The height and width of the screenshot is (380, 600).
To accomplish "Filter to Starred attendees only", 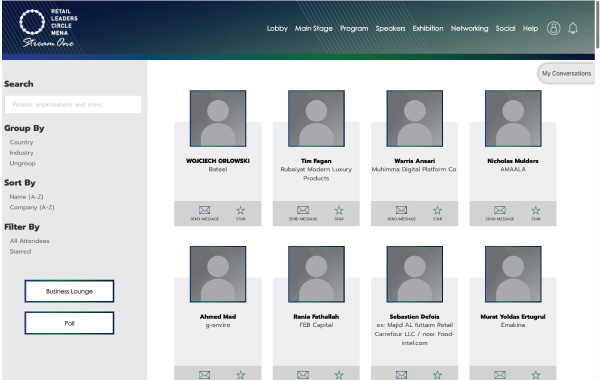I will 20,251.
